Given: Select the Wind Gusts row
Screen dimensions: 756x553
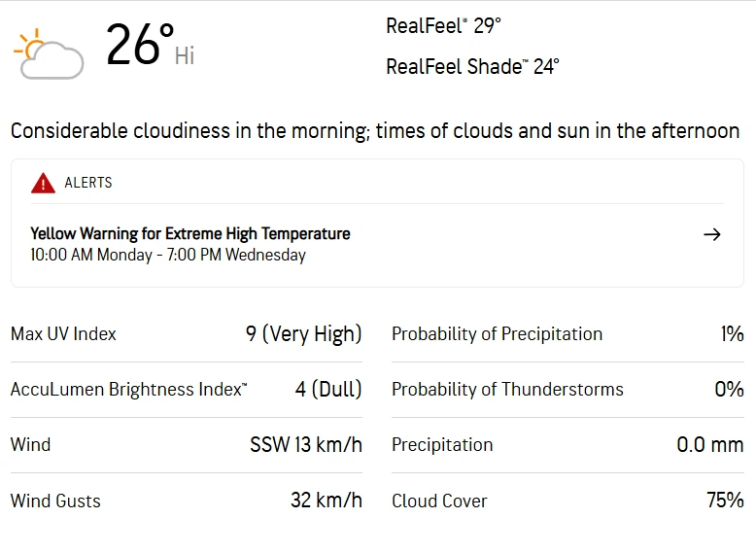Looking at the screenshot, I should (x=187, y=501).
